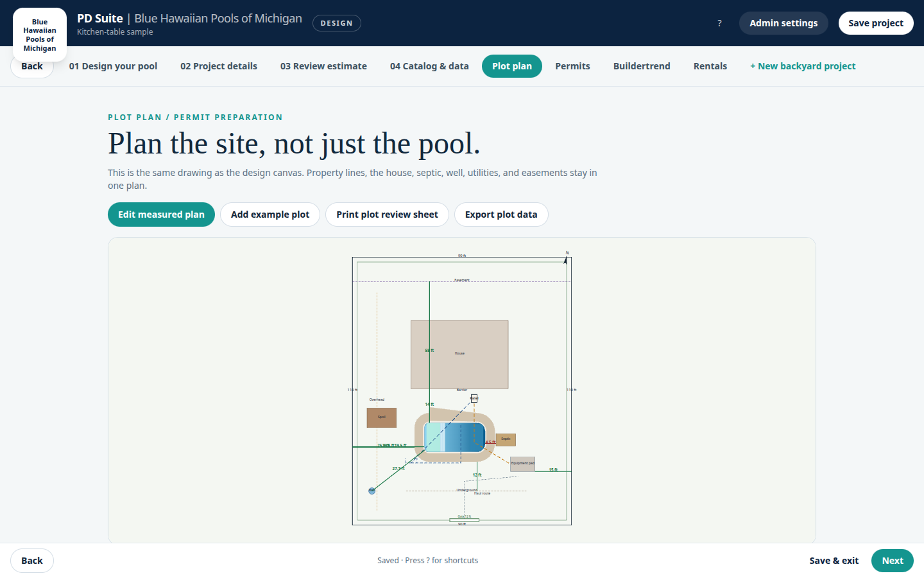Go to the 02 Project details tab
The image size is (924, 578).
pos(219,66)
